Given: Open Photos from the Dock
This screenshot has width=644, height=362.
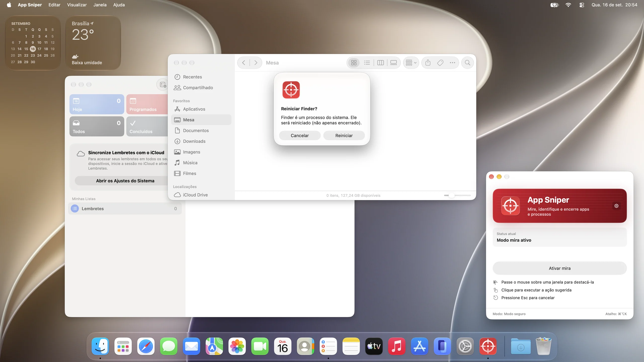Looking at the screenshot, I should tap(237, 346).
